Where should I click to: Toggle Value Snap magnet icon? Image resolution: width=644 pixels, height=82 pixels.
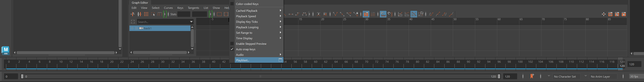click(x=390, y=14)
